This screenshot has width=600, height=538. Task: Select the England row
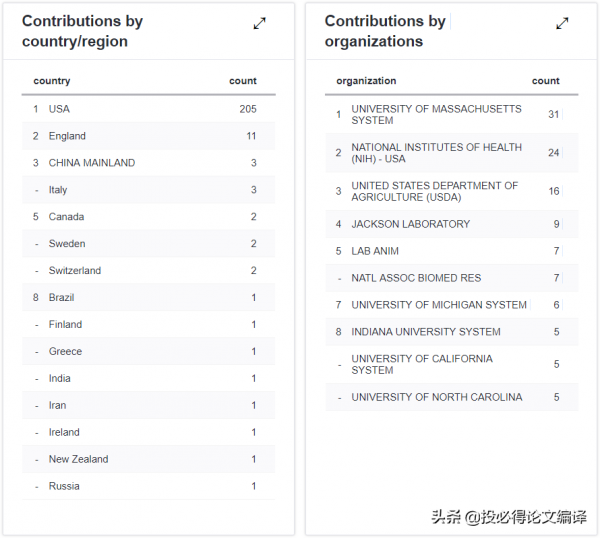point(67,136)
